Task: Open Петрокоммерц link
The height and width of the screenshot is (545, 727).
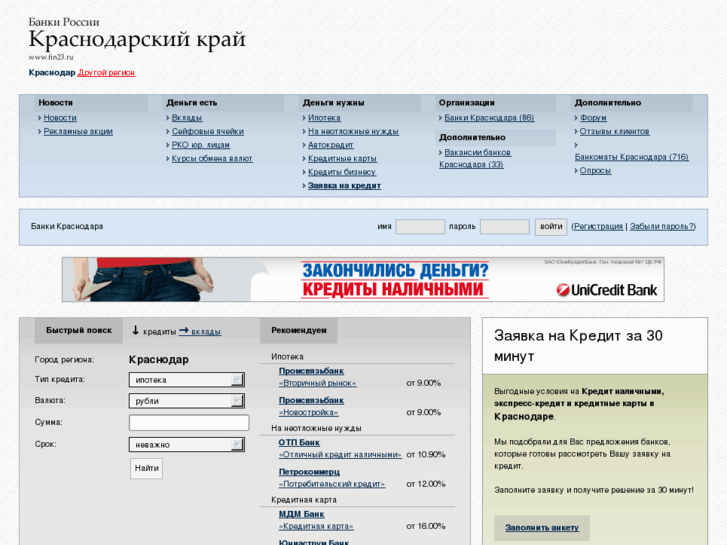Action: 309,472
